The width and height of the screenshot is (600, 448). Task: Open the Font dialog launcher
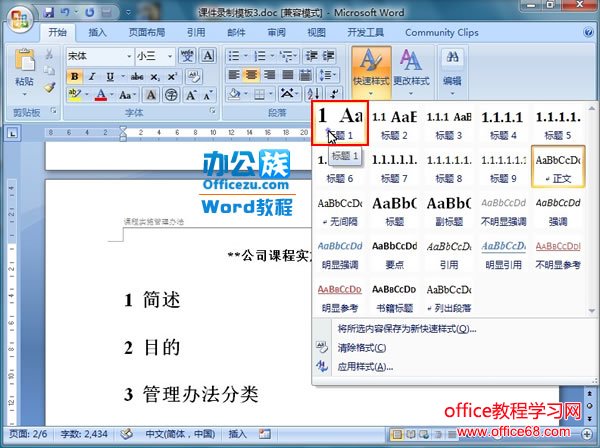click(x=212, y=111)
